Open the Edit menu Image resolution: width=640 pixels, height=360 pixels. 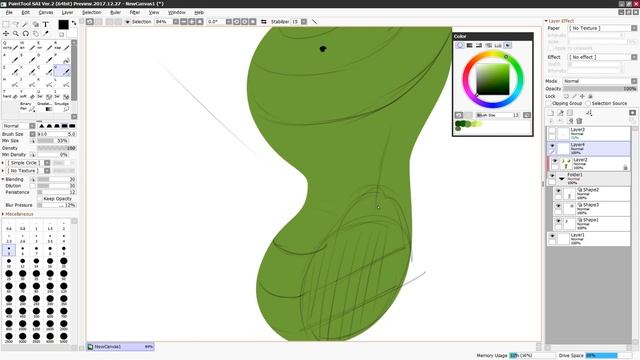[x=25, y=13]
